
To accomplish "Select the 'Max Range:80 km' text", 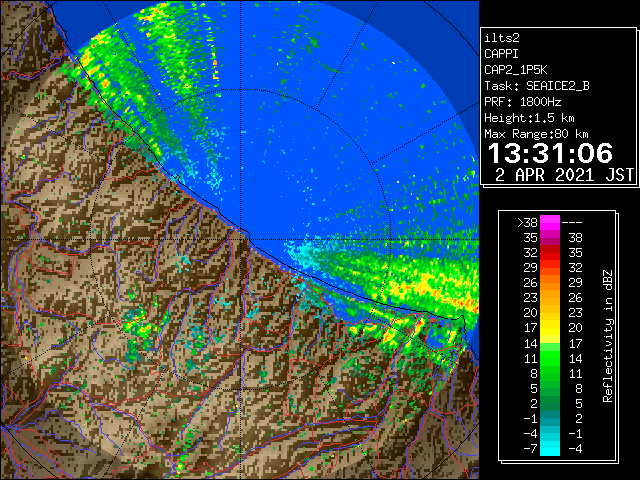I will [x=536, y=134].
